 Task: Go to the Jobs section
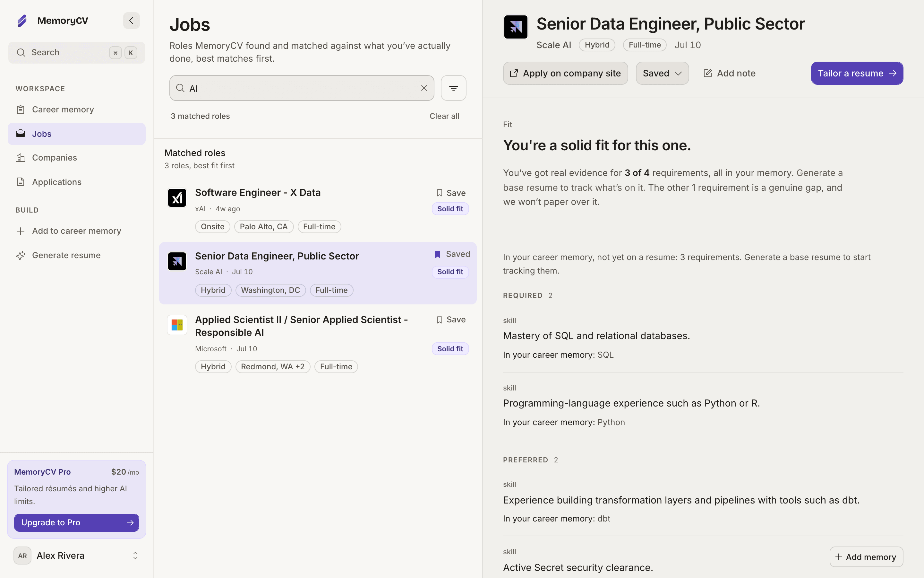pyautogui.click(x=76, y=134)
